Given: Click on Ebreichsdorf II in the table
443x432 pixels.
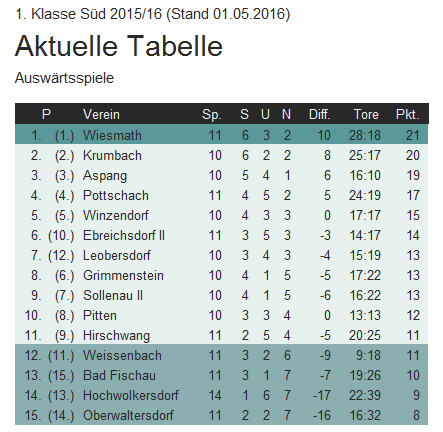Looking at the screenshot, I should (124, 235).
